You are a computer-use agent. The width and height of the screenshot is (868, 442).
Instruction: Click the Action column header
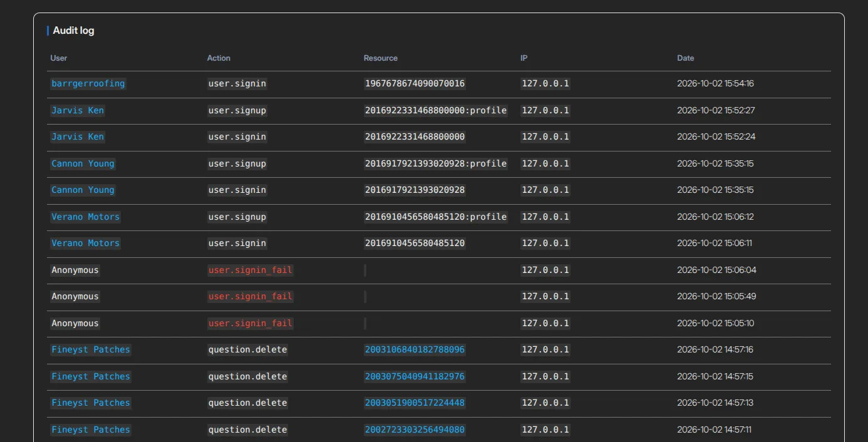219,58
